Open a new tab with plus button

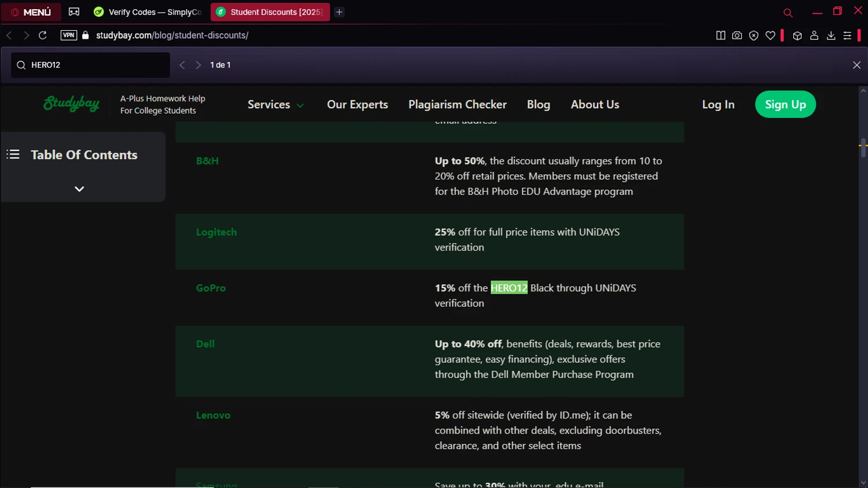click(x=340, y=12)
